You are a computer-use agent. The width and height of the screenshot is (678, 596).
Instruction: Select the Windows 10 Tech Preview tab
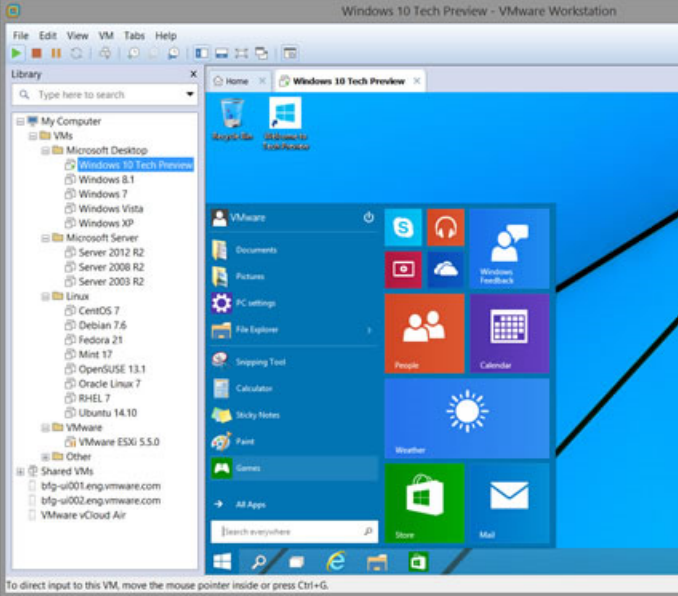click(x=349, y=81)
